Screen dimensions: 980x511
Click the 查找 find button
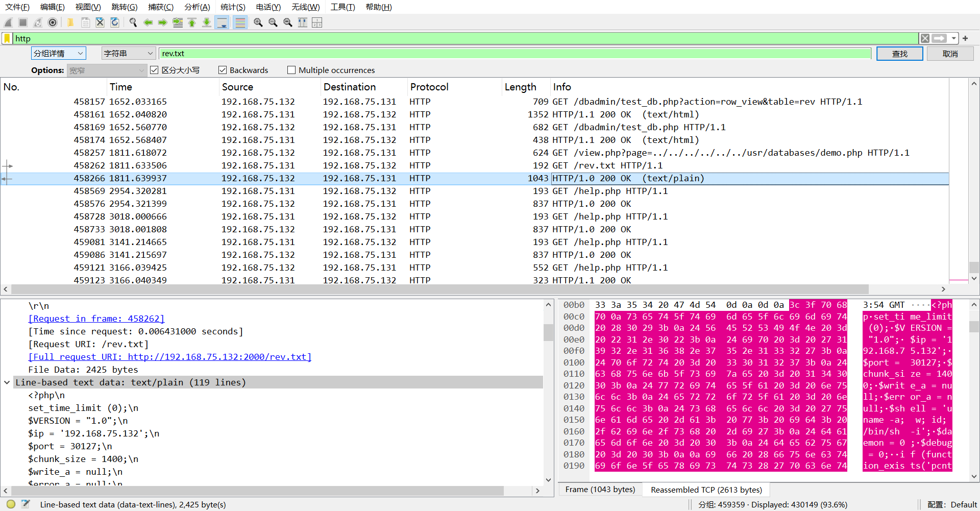(900, 54)
